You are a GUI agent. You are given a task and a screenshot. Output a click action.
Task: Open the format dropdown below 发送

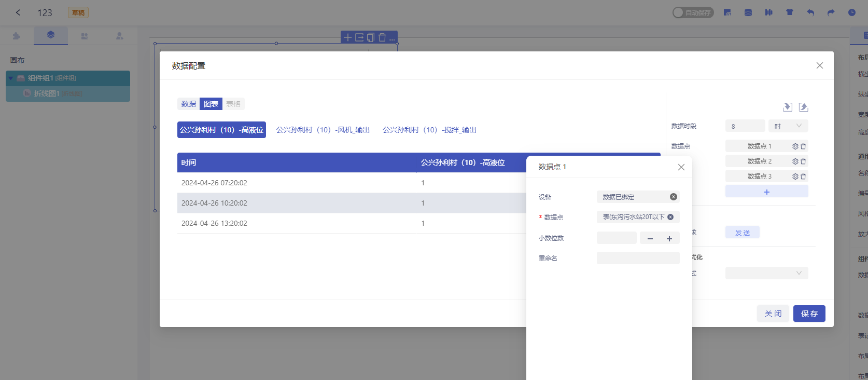tap(767, 273)
